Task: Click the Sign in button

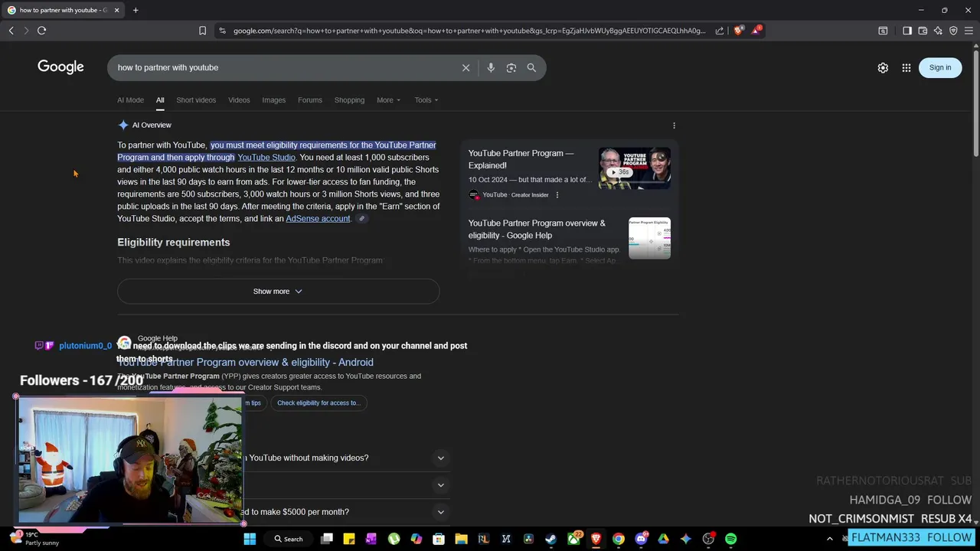Action: 940,67
